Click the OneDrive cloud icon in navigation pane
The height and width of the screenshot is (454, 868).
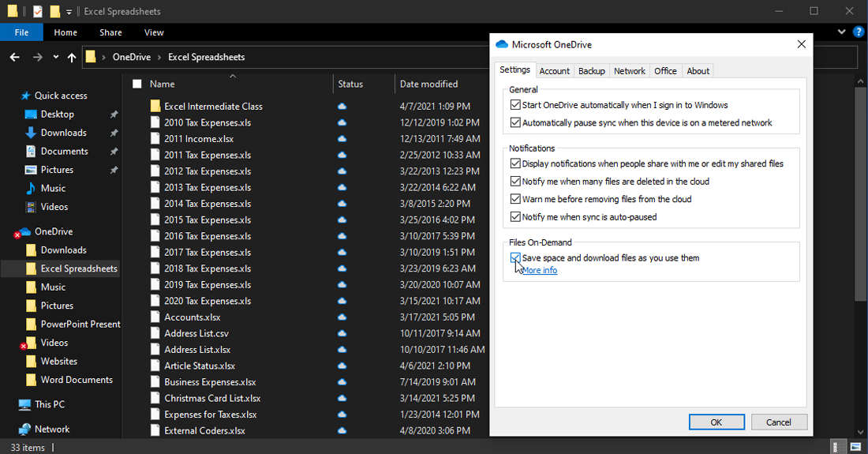point(25,231)
